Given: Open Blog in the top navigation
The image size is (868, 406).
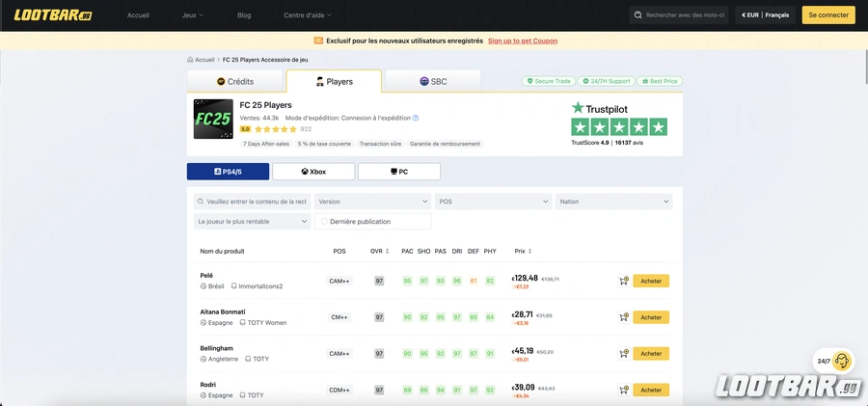Looking at the screenshot, I should pos(244,15).
